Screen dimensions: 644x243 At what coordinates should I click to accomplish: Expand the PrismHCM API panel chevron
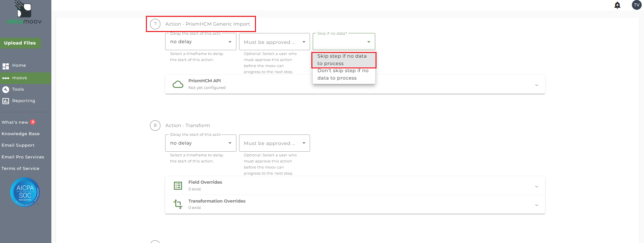point(537,85)
